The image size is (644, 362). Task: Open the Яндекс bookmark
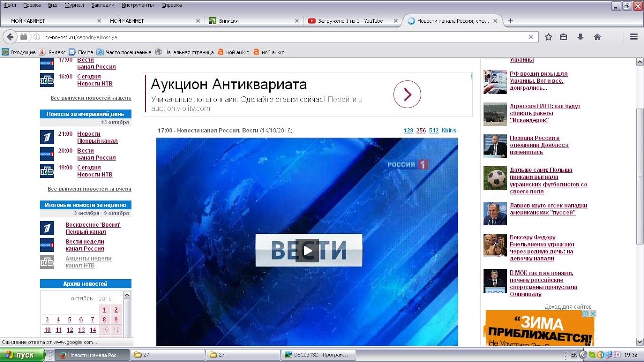coord(53,52)
